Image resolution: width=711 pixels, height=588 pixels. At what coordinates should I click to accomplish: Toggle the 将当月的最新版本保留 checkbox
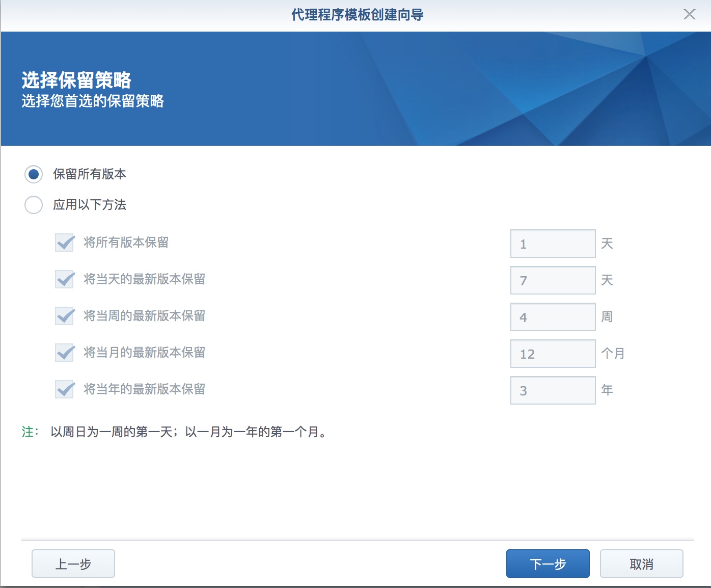click(65, 353)
